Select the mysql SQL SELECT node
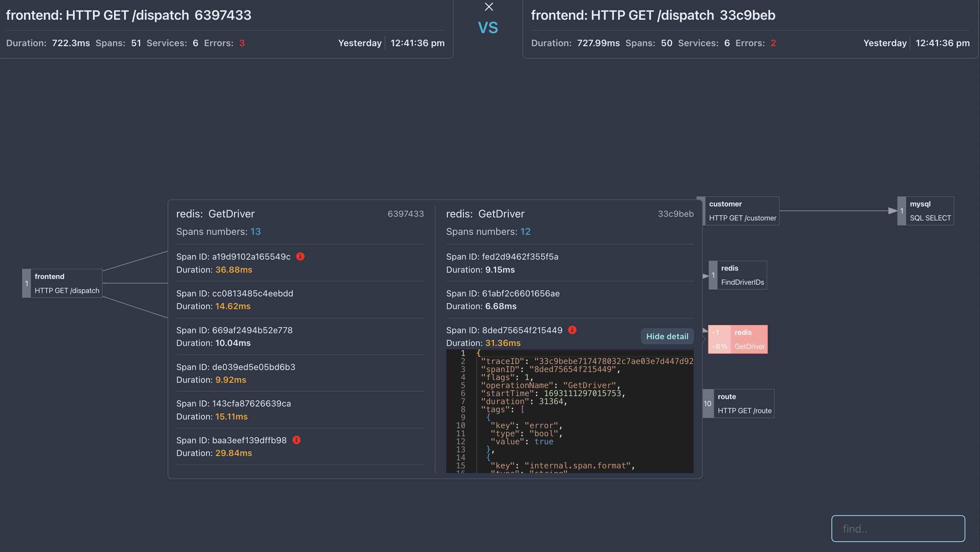Image resolution: width=980 pixels, height=552 pixels. tap(925, 211)
